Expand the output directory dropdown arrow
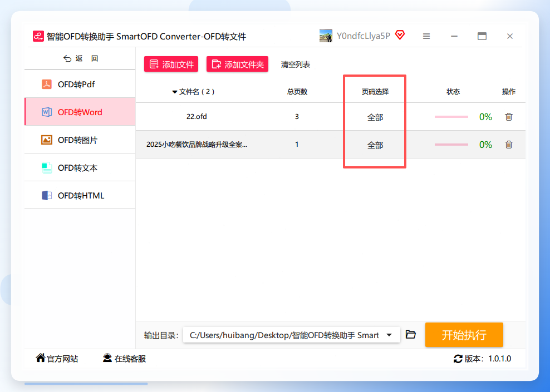Image resolution: width=550 pixels, height=392 pixels. tap(389, 335)
